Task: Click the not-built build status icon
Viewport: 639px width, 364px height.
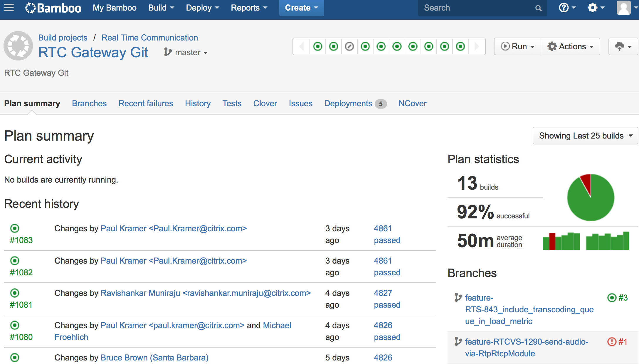Action: point(349,46)
